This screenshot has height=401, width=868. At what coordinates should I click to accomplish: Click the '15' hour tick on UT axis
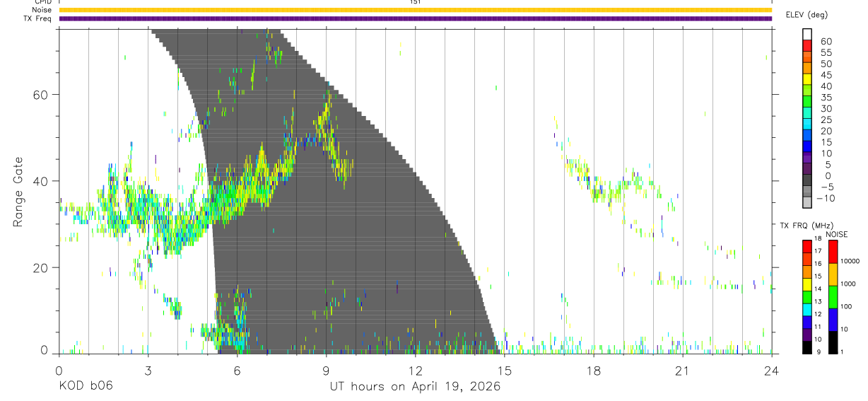(504, 370)
